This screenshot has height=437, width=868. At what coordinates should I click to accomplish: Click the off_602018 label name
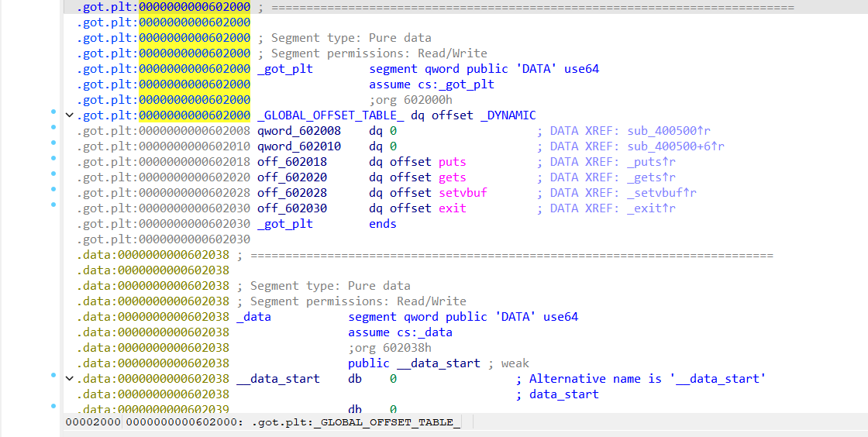(292, 162)
